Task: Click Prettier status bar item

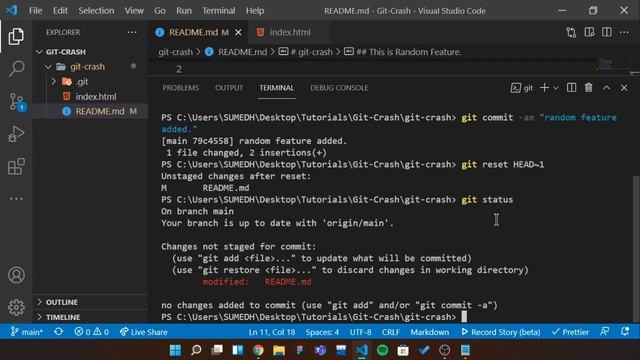Action: (x=570, y=332)
